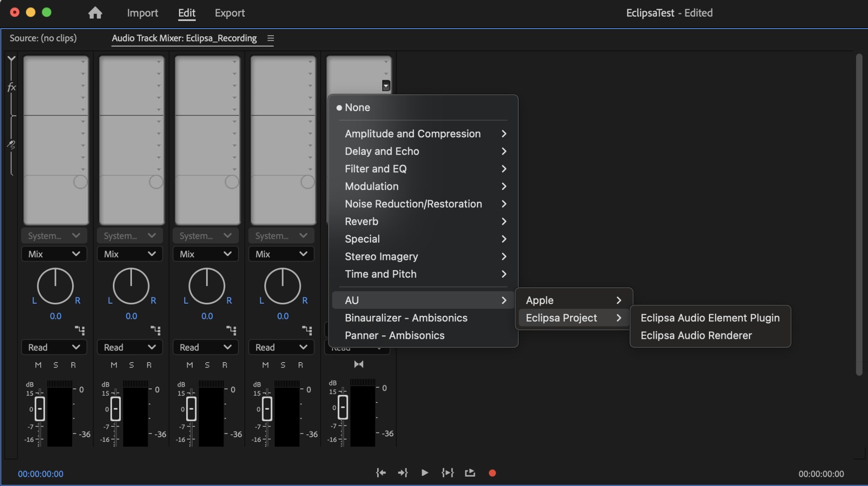Open the Audio Track Mixer panel menu icon
The width and height of the screenshot is (868, 486).
(x=270, y=39)
